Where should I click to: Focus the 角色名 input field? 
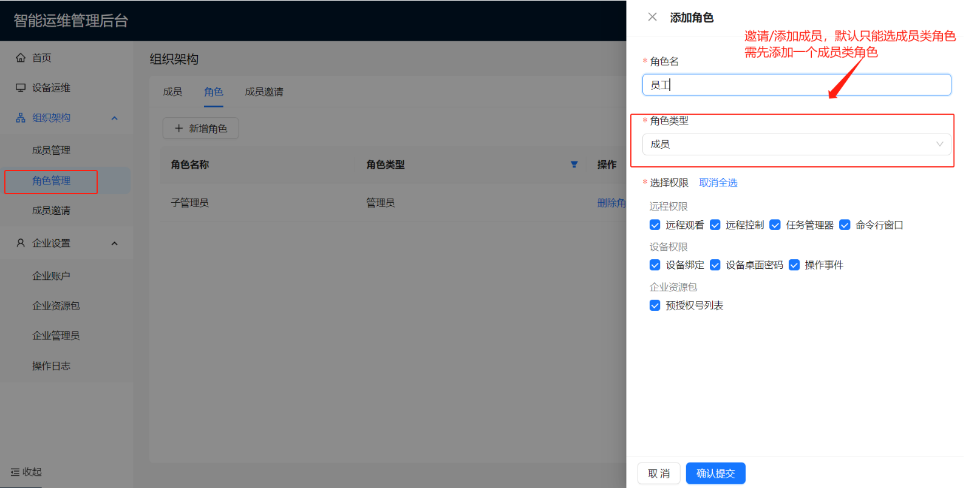(796, 85)
